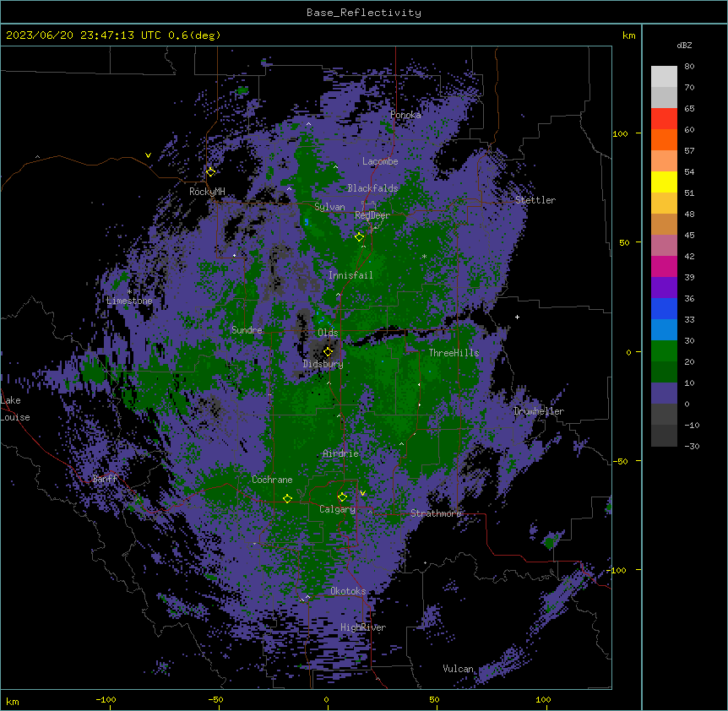Select the red 60-65 dBZ swatch

coord(664,119)
